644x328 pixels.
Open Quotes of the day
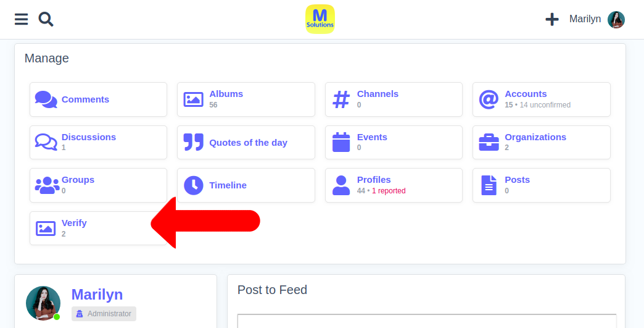pyautogui.click(x=248, y=143)
